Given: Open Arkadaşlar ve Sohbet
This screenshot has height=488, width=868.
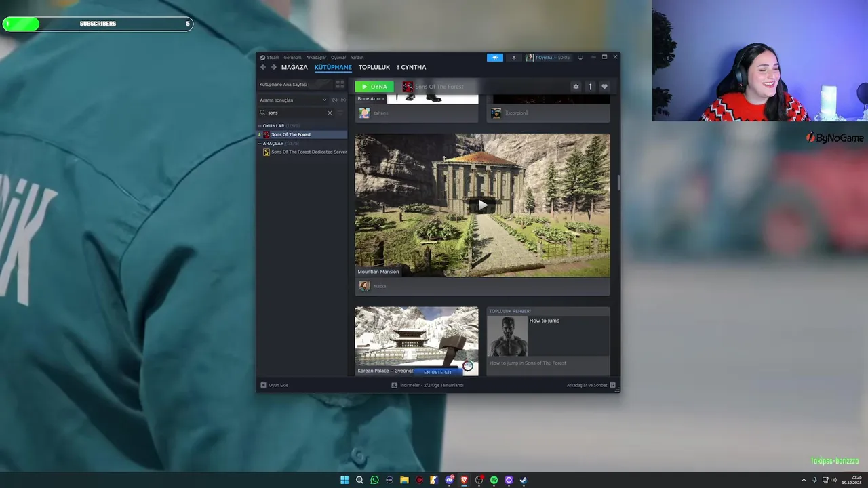Looking at the screenshot, I should point(587,385).
